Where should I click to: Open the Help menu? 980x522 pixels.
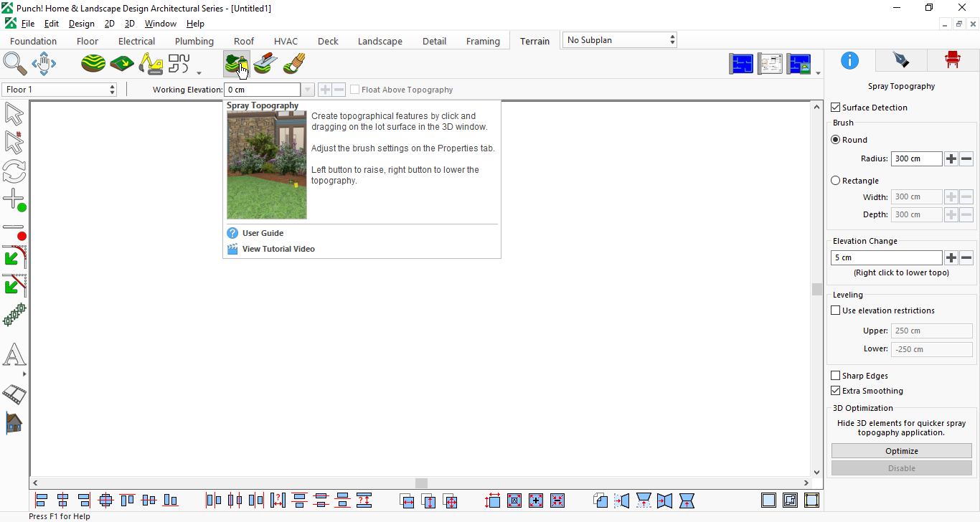(x=195, y=24)
